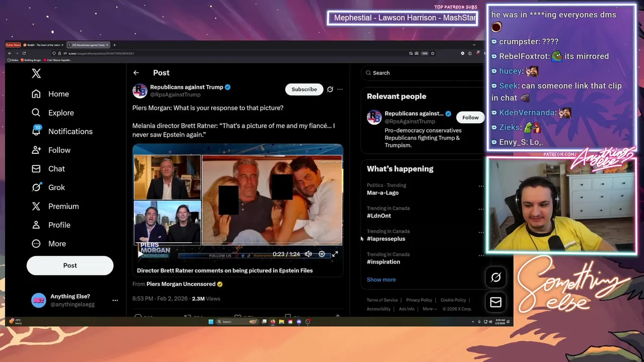Click the Grok icon beside Subscribe button

330,89
